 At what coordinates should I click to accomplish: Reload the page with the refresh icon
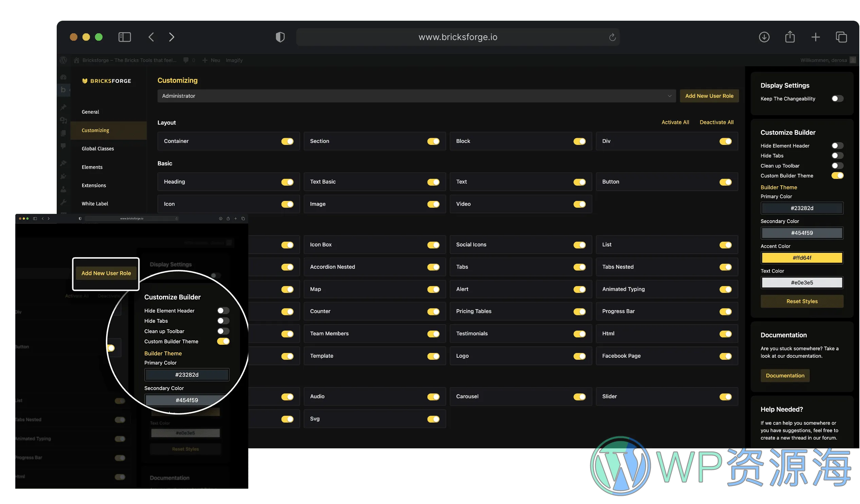tap(612, 37)
